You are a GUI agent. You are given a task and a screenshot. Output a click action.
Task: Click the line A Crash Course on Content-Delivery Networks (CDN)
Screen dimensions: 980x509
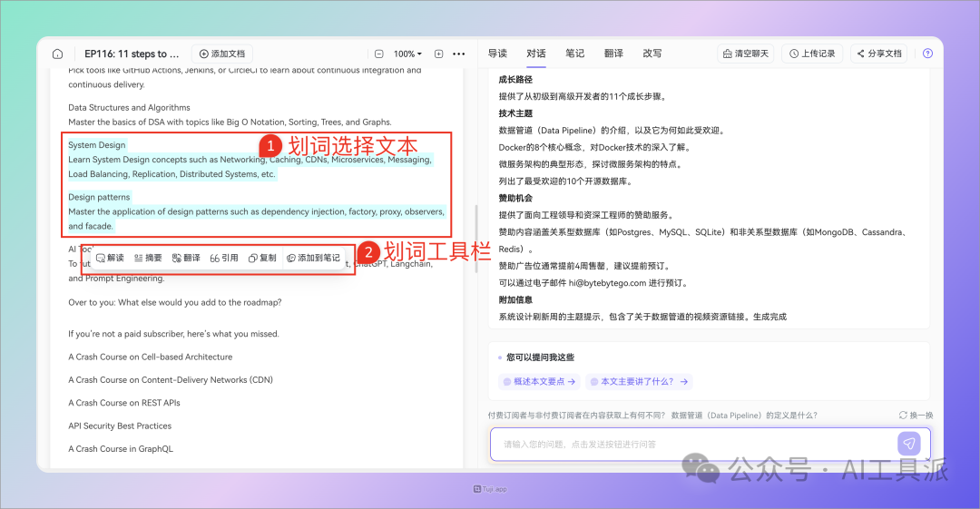[x=171, y=380]
